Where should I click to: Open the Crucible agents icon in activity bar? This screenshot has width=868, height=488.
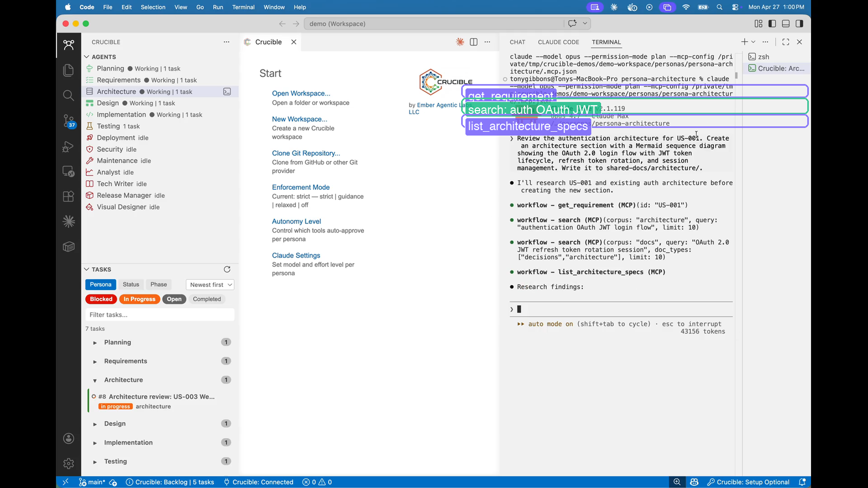coord(68,44)
